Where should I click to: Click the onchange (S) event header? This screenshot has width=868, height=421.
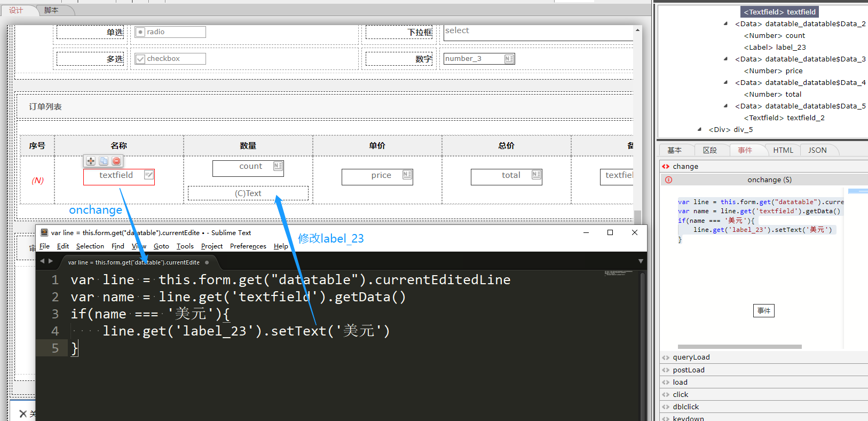pyautogui.click(x=764, y=180)
